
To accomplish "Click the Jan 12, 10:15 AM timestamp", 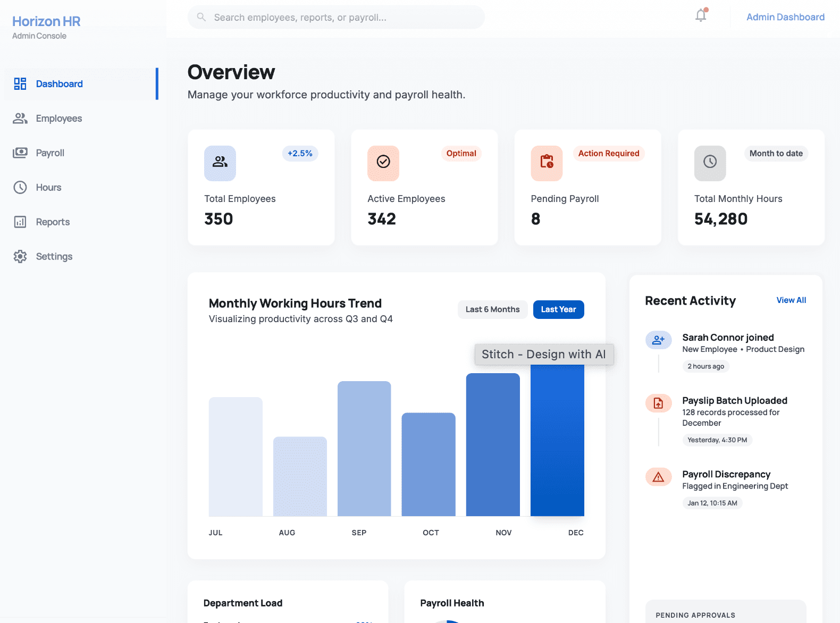I will tap(712, 503).
